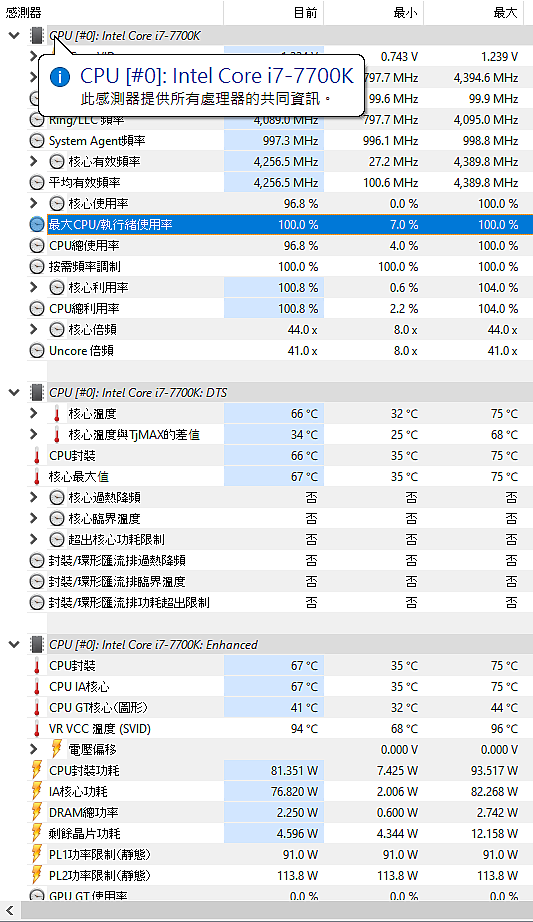Click the thermometer icon for VR VCC 溫度 (SVID)
Image resolution: width=533 pixels, height=922 pixels.
36,729
